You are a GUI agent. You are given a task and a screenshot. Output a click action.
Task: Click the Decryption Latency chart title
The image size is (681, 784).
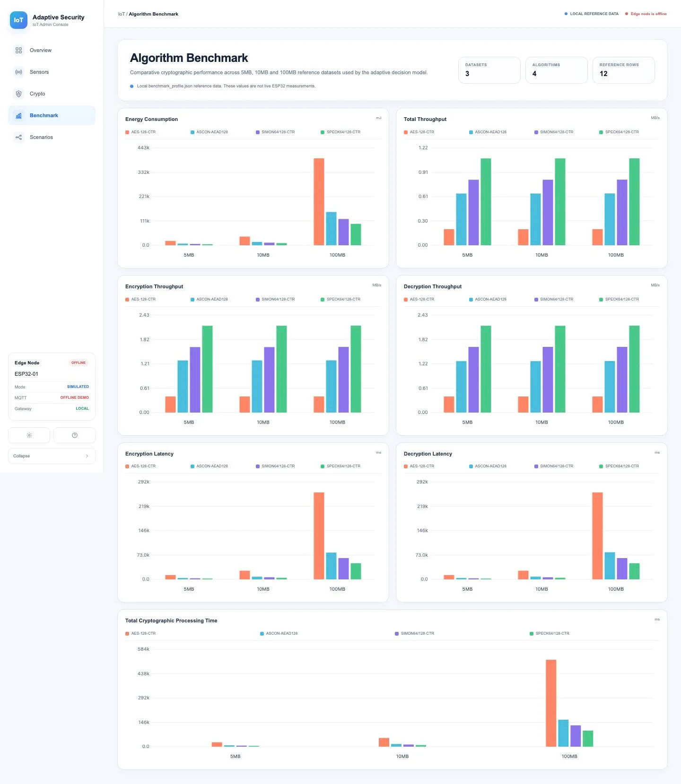428,454
